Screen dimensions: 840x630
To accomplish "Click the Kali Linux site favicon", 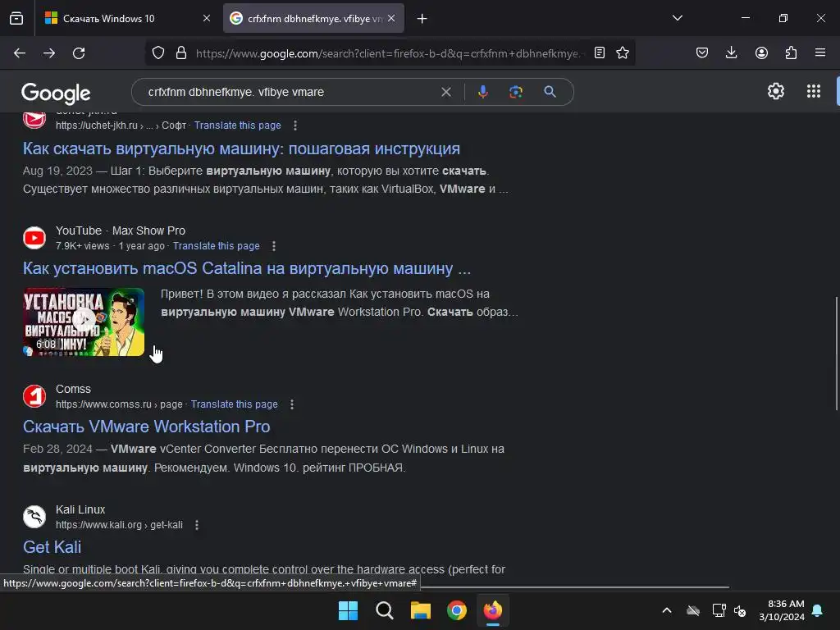I will (x=34, y=517).
